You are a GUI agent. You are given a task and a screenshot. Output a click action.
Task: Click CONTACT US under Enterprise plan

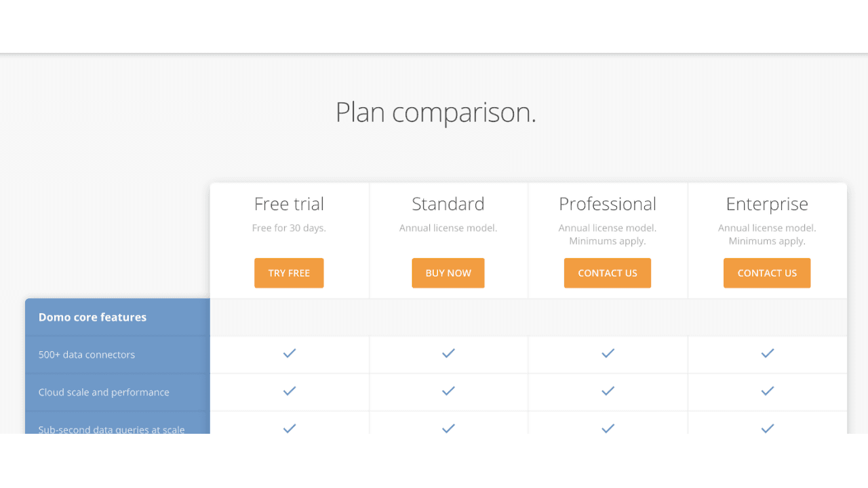click(767, 273)
